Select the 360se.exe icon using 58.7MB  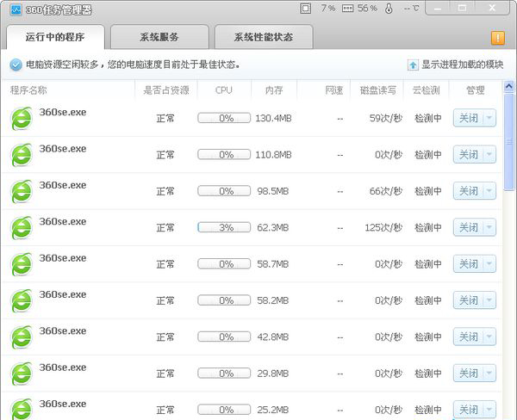coord(22,264)
